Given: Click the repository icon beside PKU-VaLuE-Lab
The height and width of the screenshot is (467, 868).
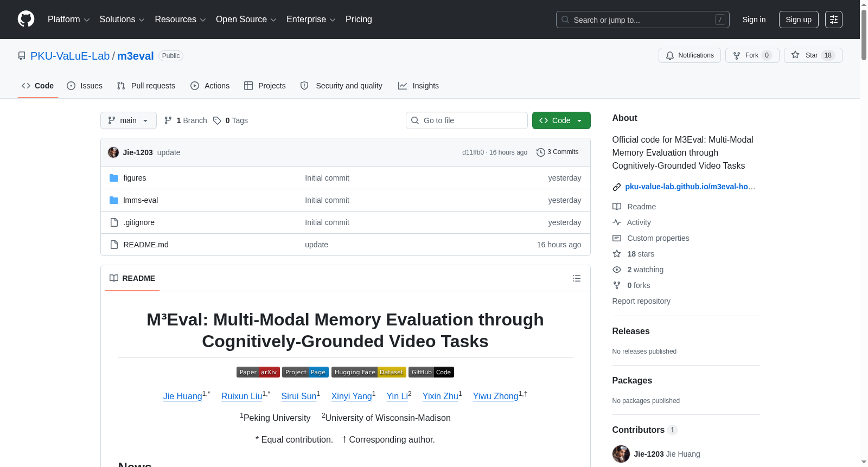Looking at the screenshot, I should pos(22,56).
